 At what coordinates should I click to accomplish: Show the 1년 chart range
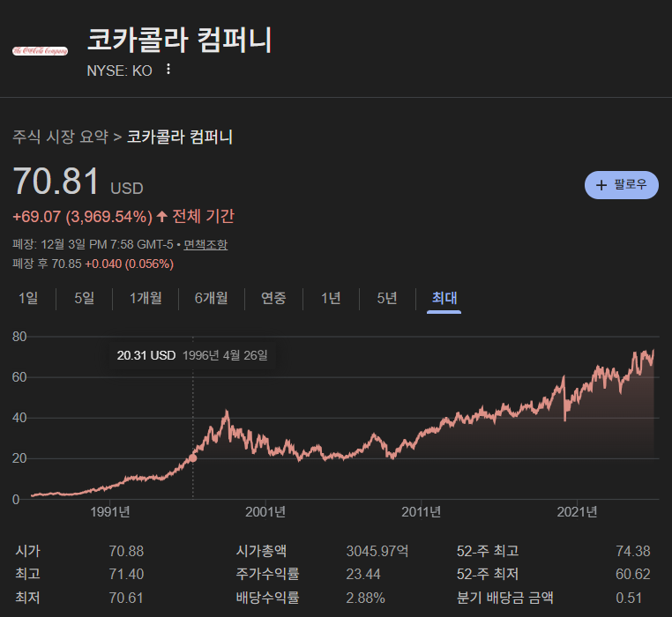coord(331,298)
